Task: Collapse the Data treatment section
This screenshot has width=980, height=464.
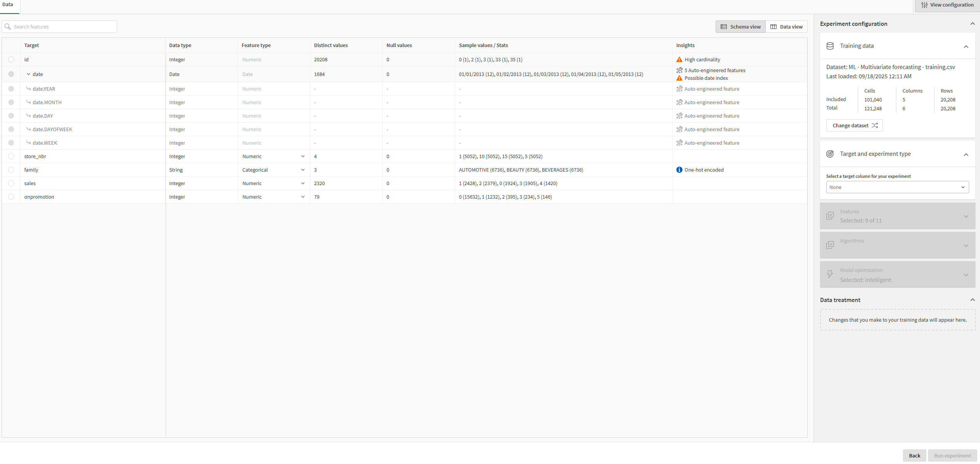Action: [x=972, y=300]
